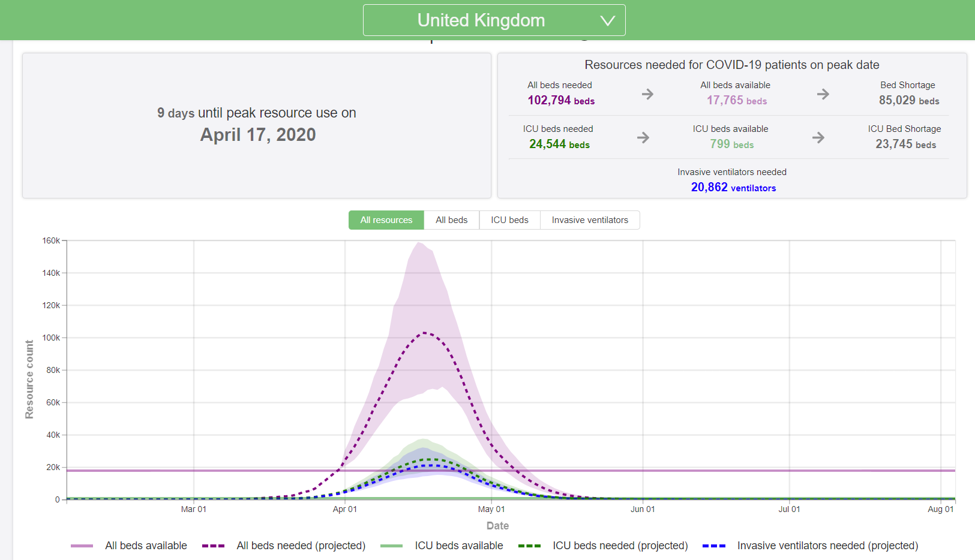Click the arrow after All beds needed
975x560 pixels.
pyautogui.click(x=647, y=94)
